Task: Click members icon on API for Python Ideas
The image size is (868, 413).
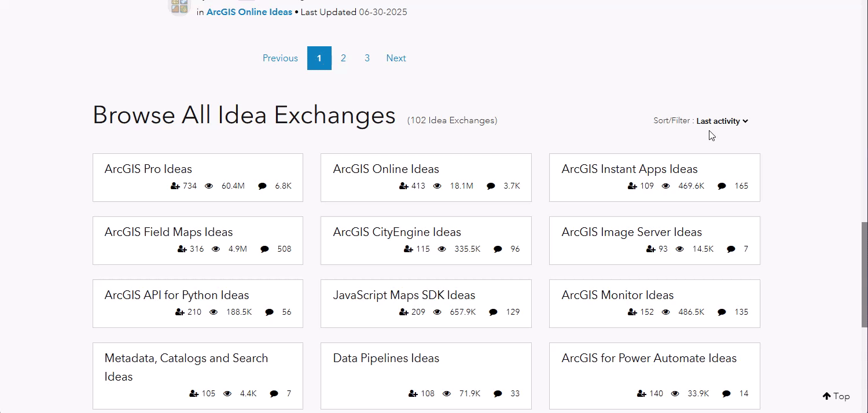Action: click(180, 312)
